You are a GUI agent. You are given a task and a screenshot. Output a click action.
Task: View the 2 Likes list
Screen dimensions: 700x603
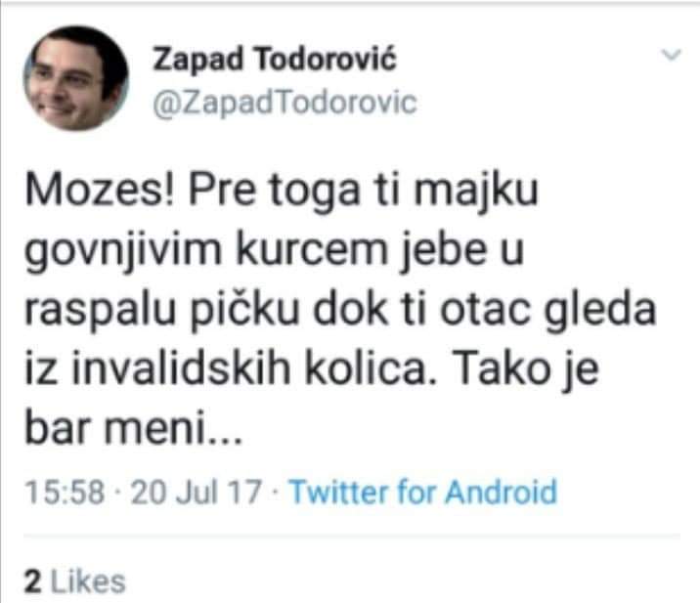coord(75,581)
